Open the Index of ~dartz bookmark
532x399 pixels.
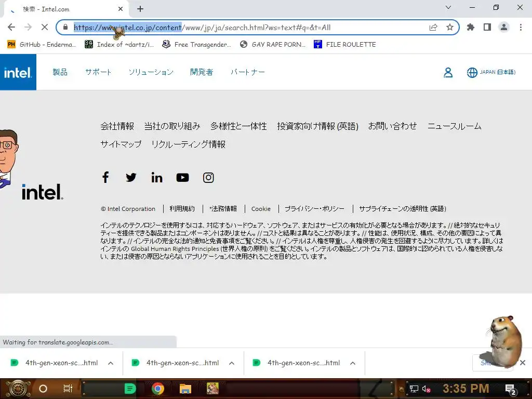click(119, 45)
